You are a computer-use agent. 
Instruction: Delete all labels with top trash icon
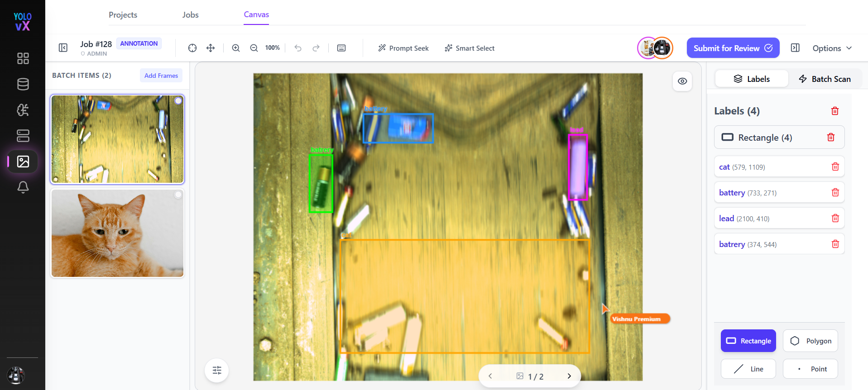pos(835,111)
